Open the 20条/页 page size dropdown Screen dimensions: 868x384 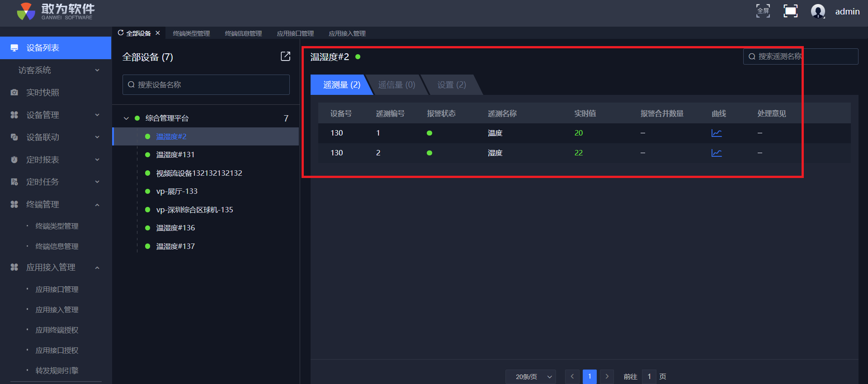tap(530, 376)
